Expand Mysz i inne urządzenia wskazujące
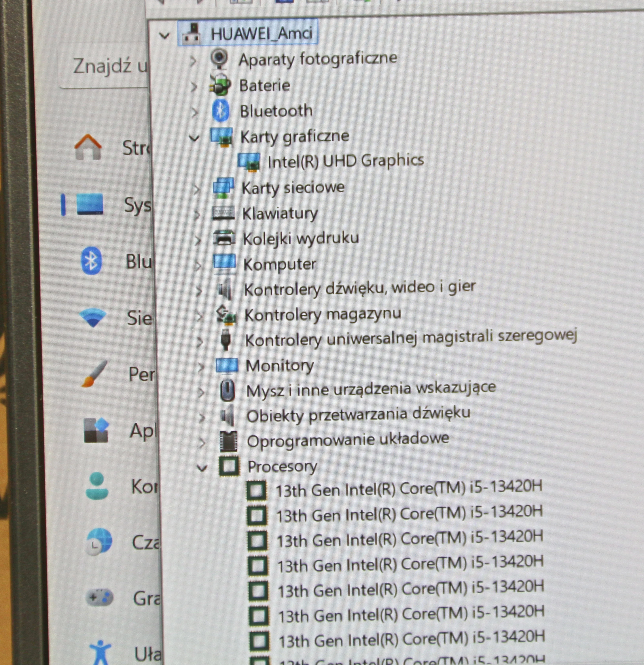The height and width of the screenshot is (665, 644). (201, 393)
